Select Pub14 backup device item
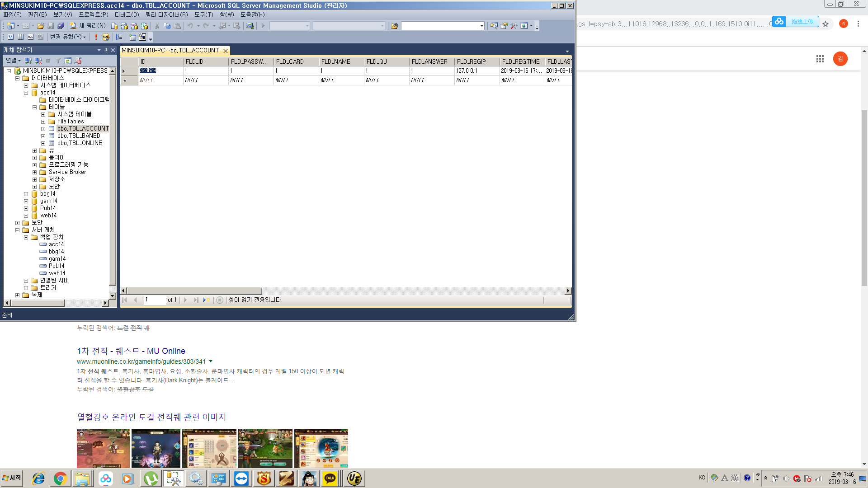 coord(57,266)
